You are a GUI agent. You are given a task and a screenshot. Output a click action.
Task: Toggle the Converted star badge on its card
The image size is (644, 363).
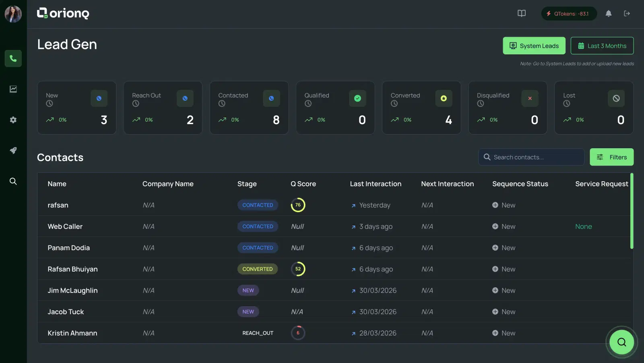(443, 98)
